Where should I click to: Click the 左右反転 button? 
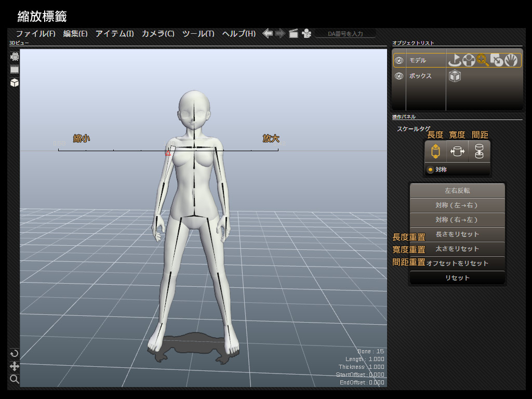[x=457, y=191]
